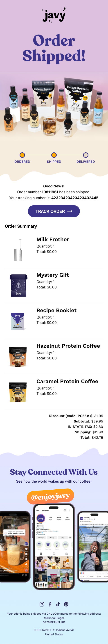The height and width of the screenshot is (644, 108).
Task: Open the Instagram social icon
Action: pyautogui.click(x=42, y=604)
